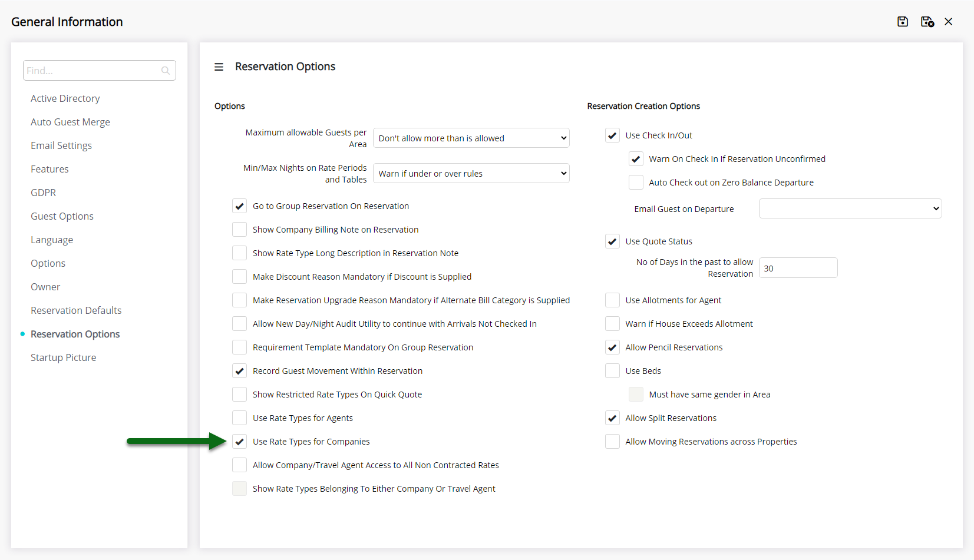Open Startup Picture section
This screenshot has width=974, height=560.
pyautogui.click(x=63, y=357)
